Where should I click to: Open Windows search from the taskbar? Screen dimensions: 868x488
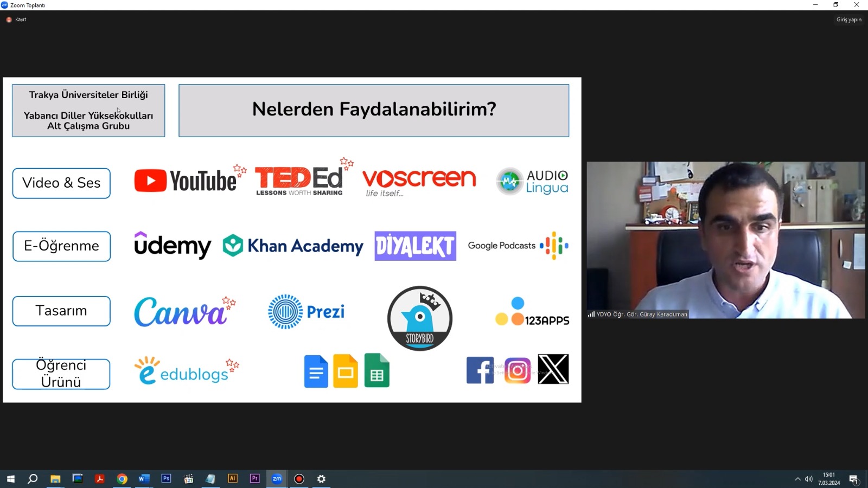coord(33,479)
